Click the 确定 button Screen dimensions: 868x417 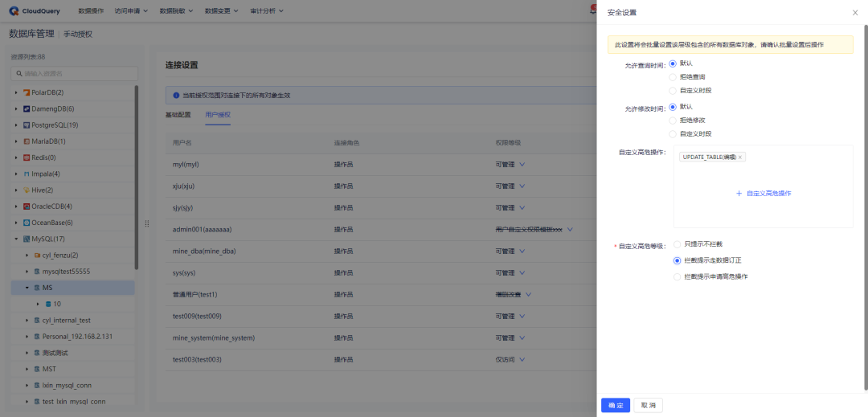(616, 406)
